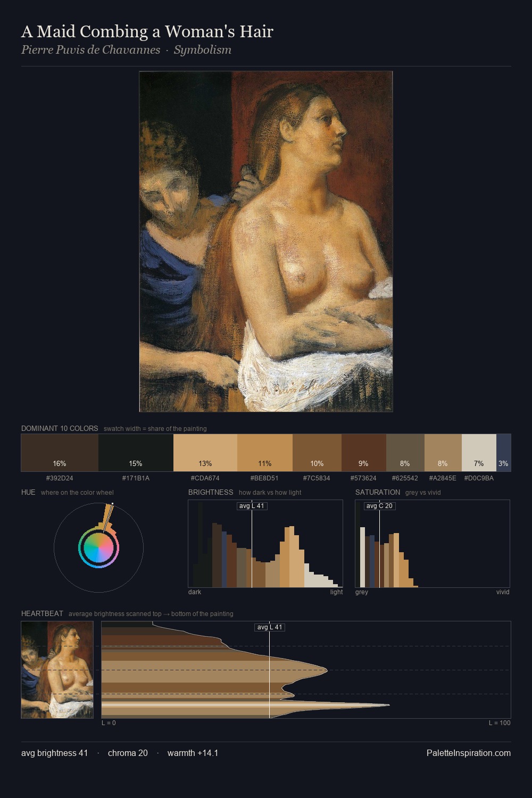
Task: Click the small heartbeat painting thumbnail
Action: pyautogui.click(x=57, y=670)
